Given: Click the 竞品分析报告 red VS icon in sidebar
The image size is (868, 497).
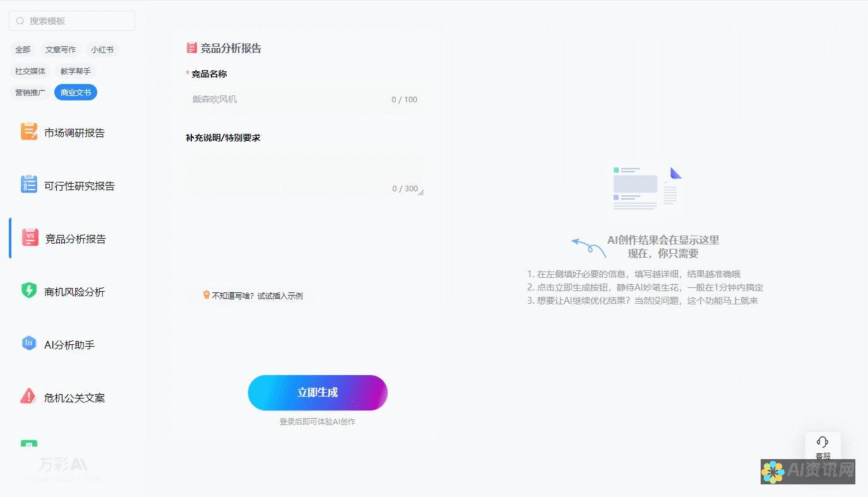Looking at the screenshot, I should coord(30,237).
